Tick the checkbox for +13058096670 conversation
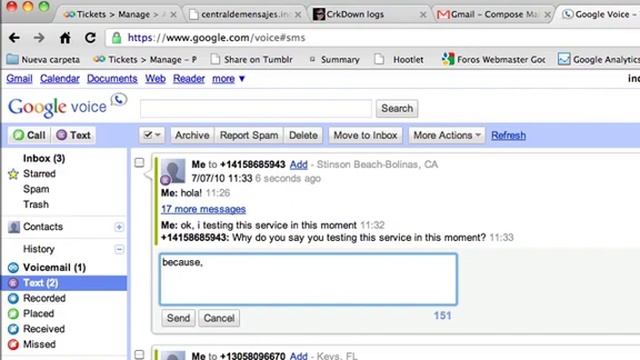Screen dimensions: 640x360 click(x=140, y=355)
